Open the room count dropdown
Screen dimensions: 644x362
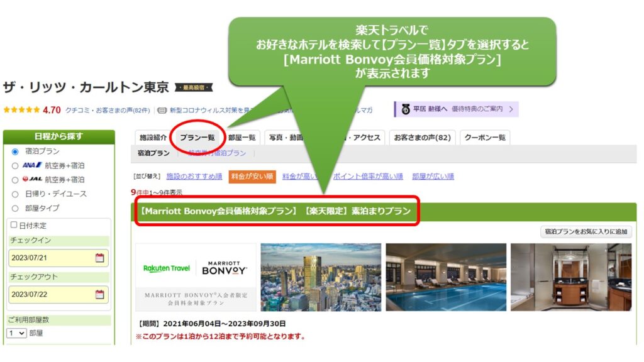[16, 333]
